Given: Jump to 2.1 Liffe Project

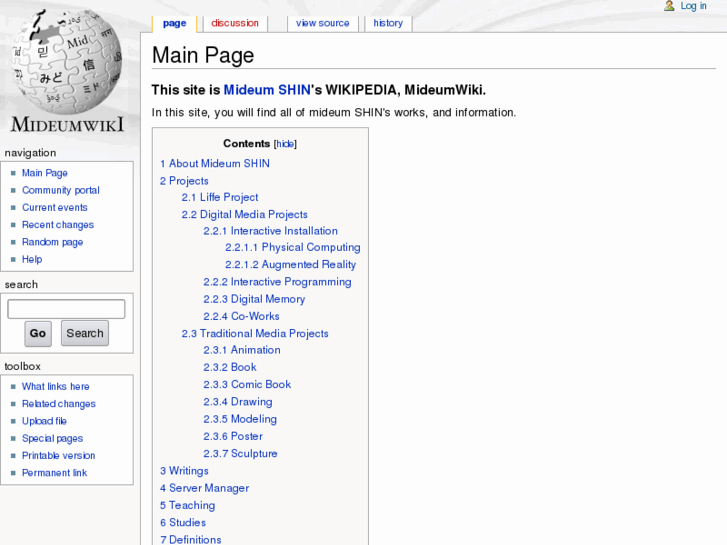Looking at the screenshot, I should (x=220, y=198).
